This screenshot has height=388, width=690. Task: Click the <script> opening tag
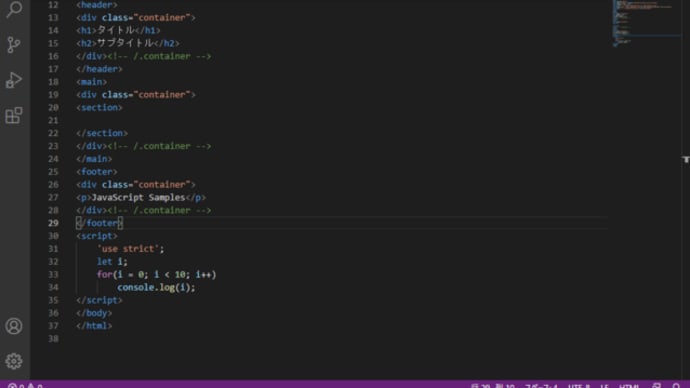coord(97,236)
